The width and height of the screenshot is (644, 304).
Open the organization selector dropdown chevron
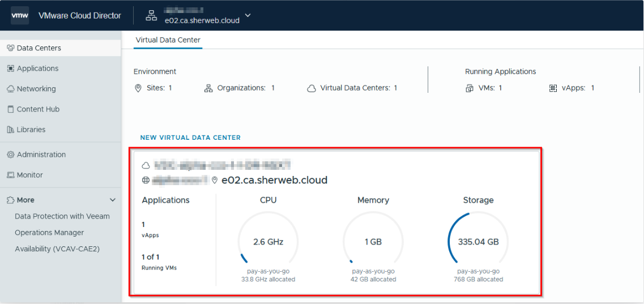pos(248,16)
